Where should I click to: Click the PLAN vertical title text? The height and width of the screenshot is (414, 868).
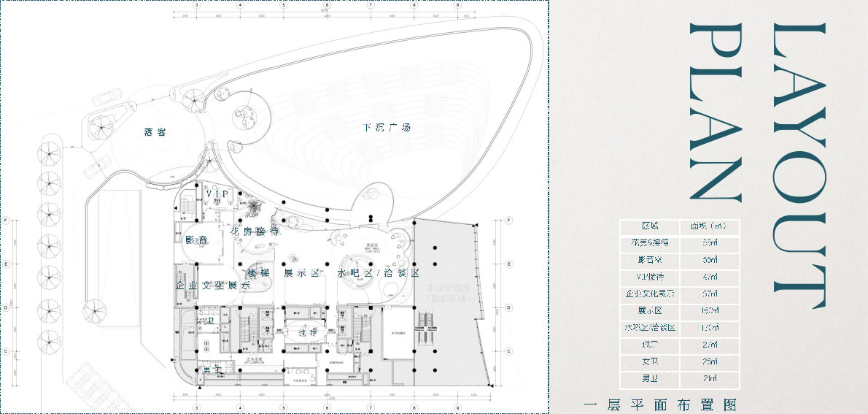716,112
